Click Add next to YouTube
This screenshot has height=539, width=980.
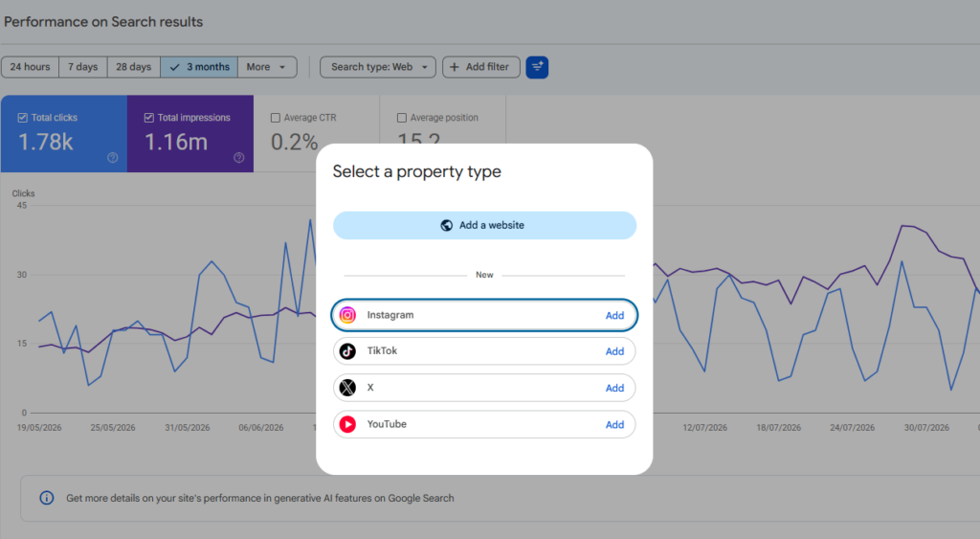click(614, 424)
